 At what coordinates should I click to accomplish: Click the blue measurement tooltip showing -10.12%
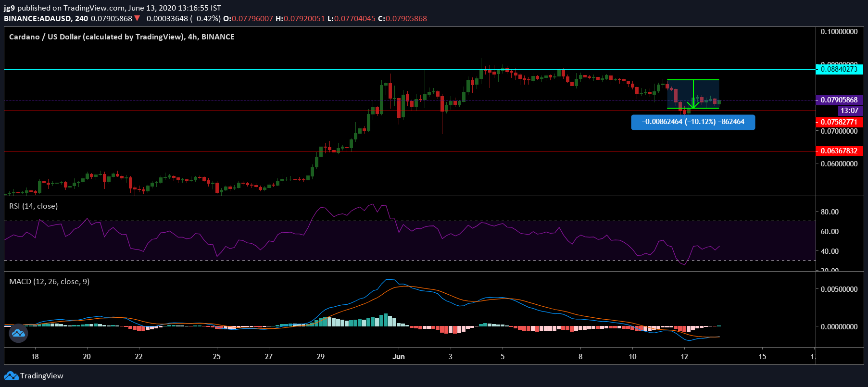click(693, 122)
